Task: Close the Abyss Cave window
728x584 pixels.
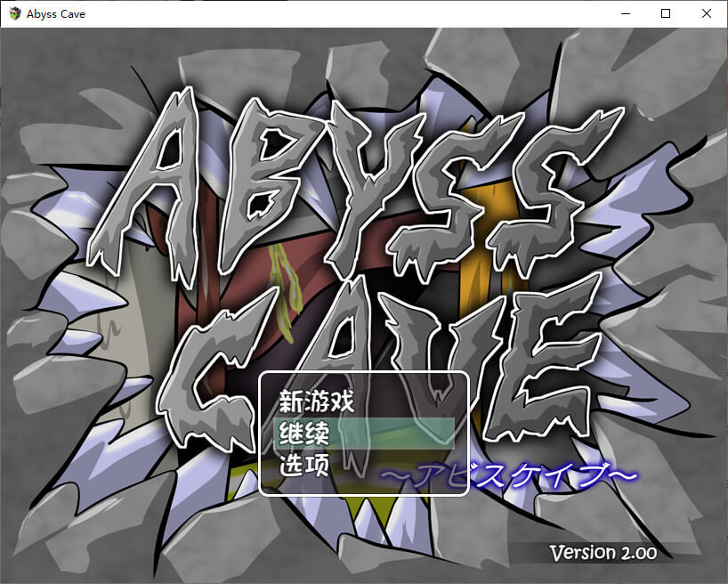Action: tap(707, 14)
